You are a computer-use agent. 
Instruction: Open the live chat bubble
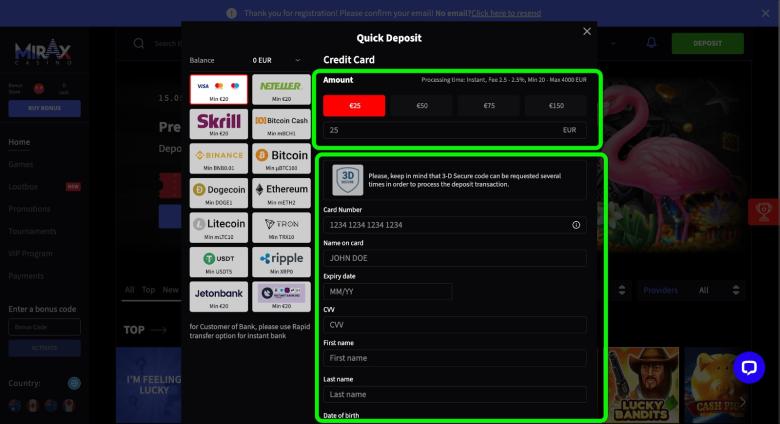point(748,368)
